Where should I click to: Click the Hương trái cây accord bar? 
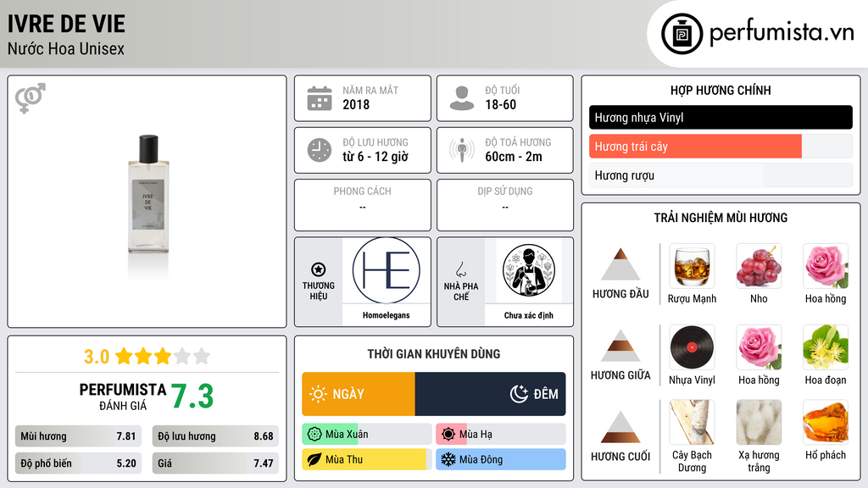coord(721,147)
